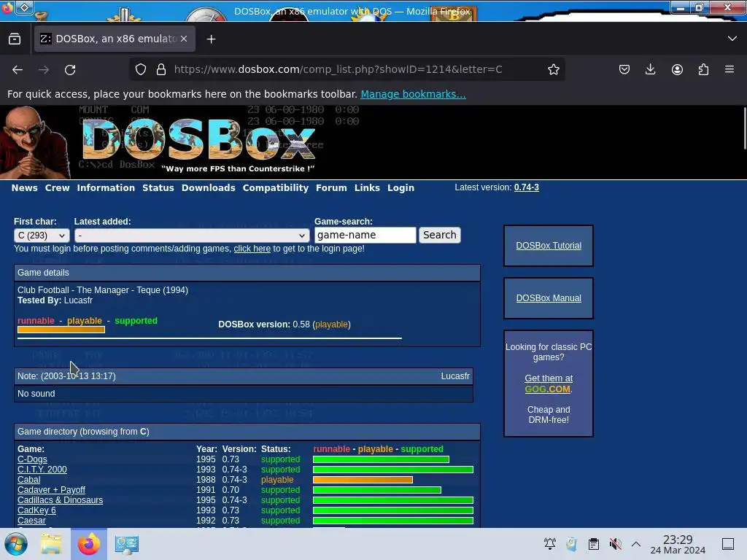Open the Cadaver + Payoff game entry
747x560 pixels.
(x=52, y=489)
